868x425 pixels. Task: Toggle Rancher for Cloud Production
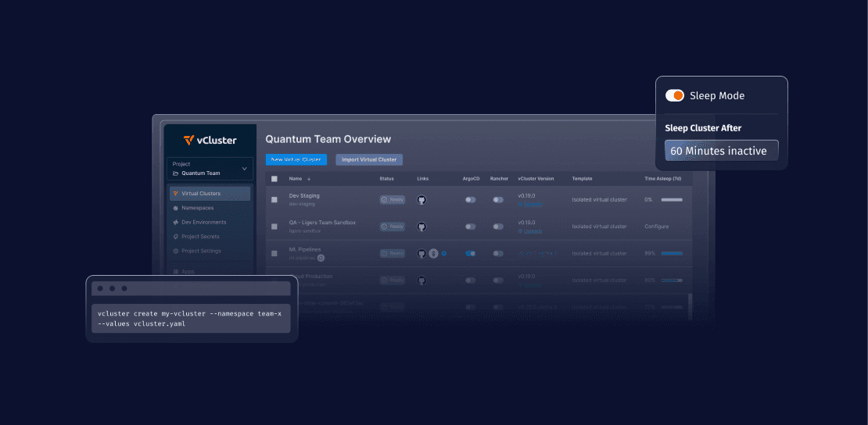pos(498,280)
